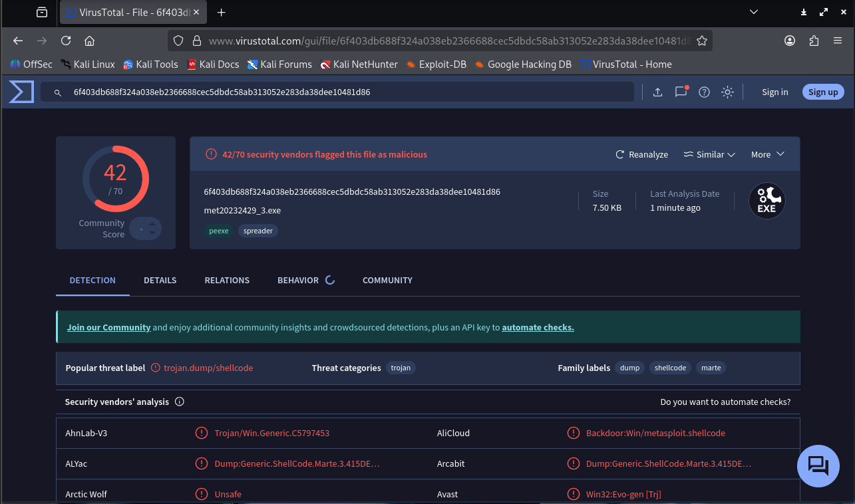Click the browser URL address bar

[x=439, y=41]
